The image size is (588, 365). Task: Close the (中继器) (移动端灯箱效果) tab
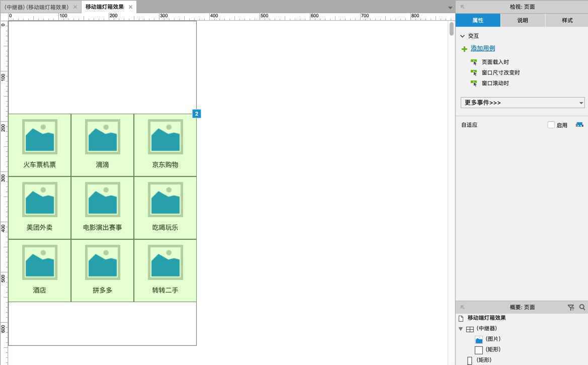pyautogui.click(x=75, y=7)
